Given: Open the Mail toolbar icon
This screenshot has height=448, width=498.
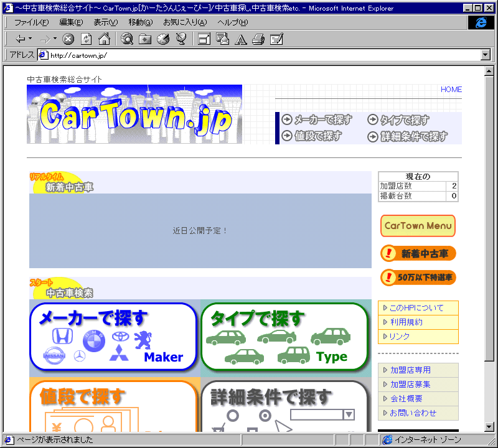Looking at the screenshot, I should (x=222, y=39).
